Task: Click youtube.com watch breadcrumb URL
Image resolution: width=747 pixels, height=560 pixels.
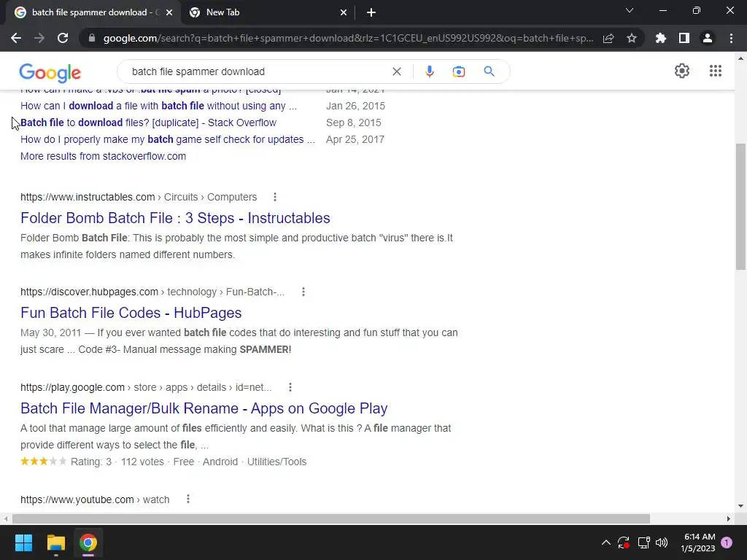Action: tap(95, 499)
